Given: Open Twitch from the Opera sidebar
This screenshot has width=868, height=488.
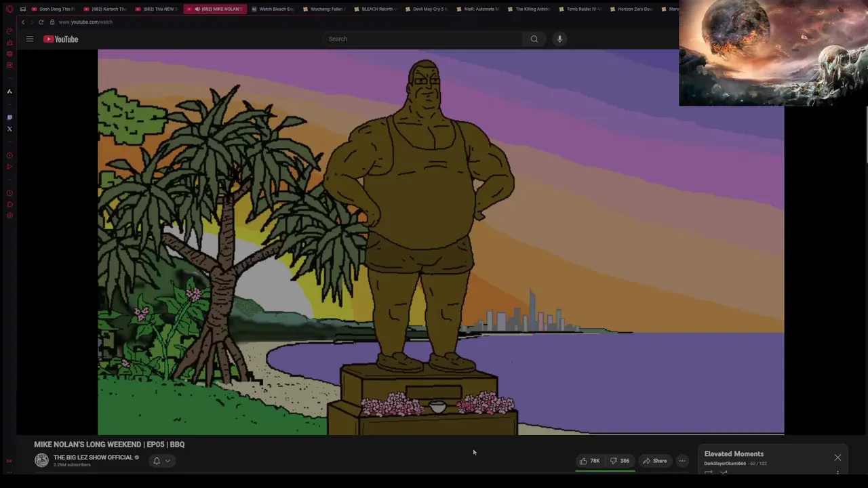Looking at the screenshot, I should pyautogui.click(x=9, y=117).
